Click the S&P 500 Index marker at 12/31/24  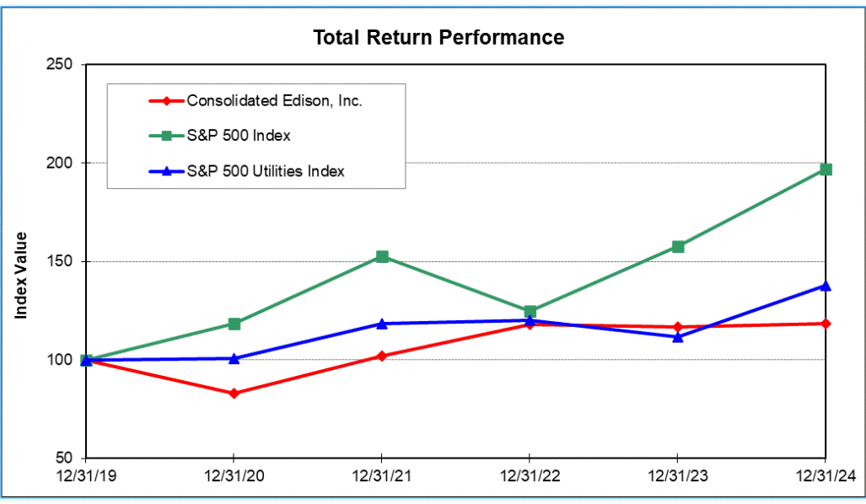[x=826, y=169]
